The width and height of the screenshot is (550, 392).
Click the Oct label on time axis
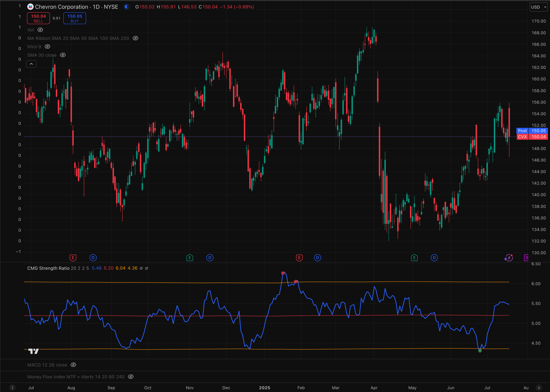148,388
